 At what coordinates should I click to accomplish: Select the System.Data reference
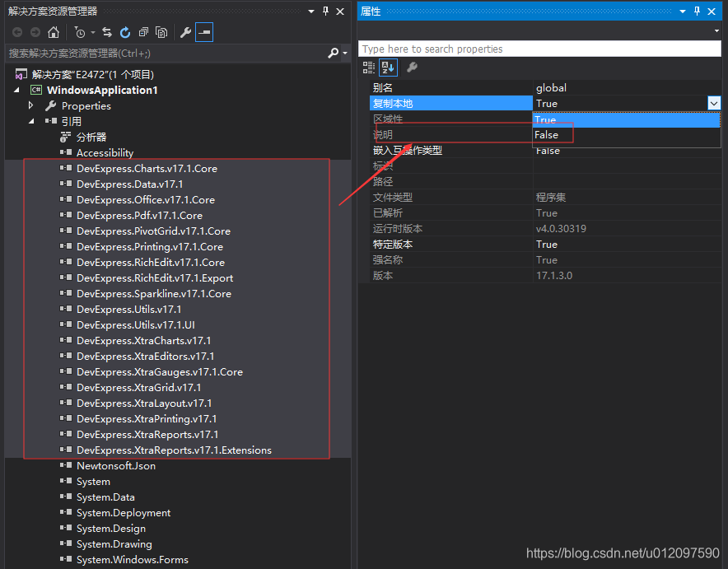[x=105, y=497]
